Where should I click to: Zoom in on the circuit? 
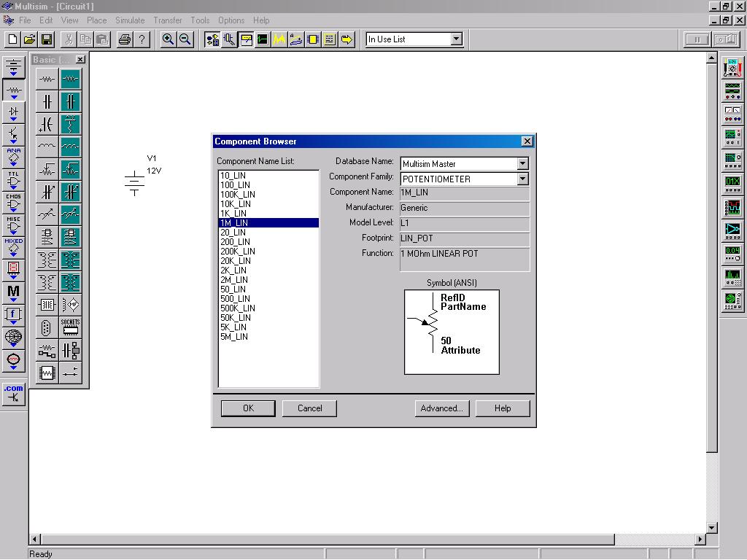click(x=168, y=39)
